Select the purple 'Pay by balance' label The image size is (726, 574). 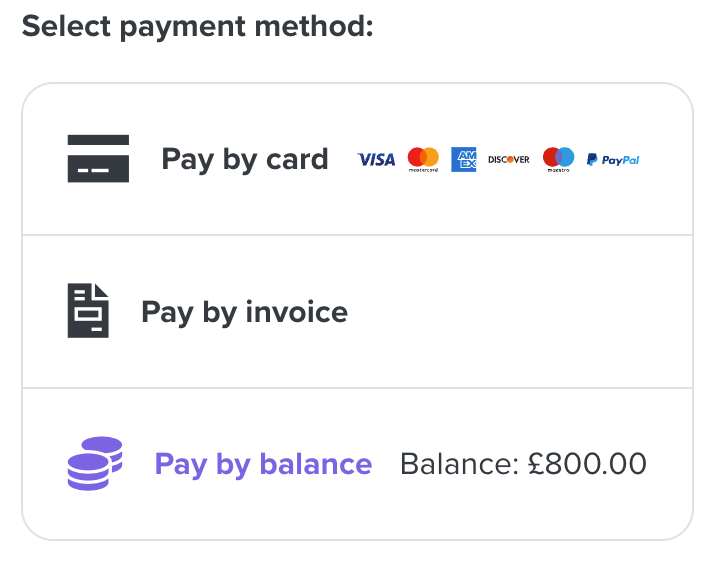point(263,464)
